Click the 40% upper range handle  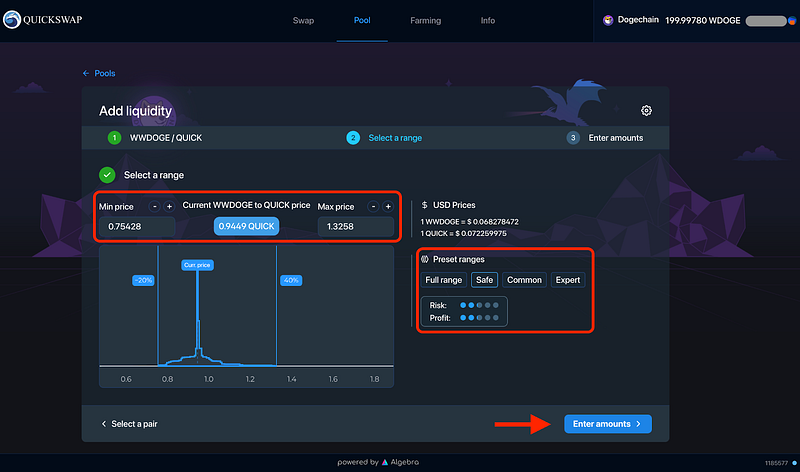291,280
